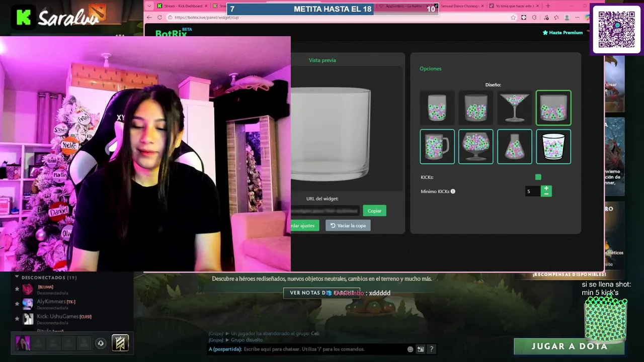Viewport: 644px width, 362px height.
Task: Open the Vista previa tab
Action: point(322,60)
